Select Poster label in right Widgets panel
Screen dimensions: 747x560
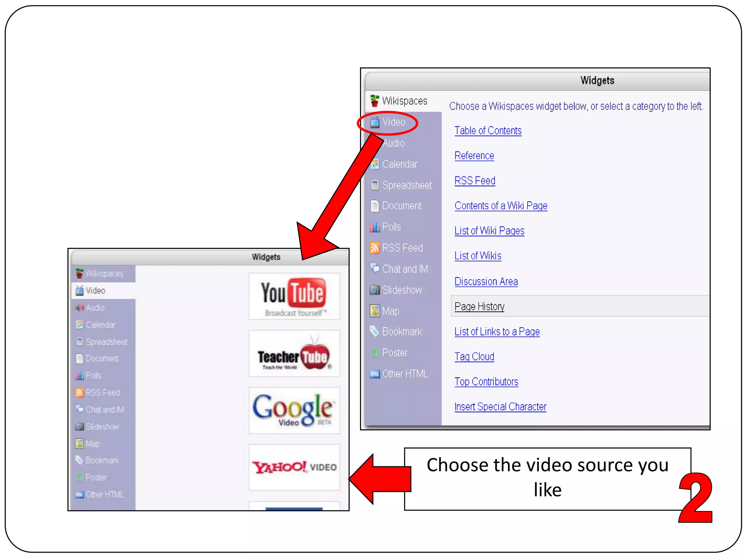(395, 353)
